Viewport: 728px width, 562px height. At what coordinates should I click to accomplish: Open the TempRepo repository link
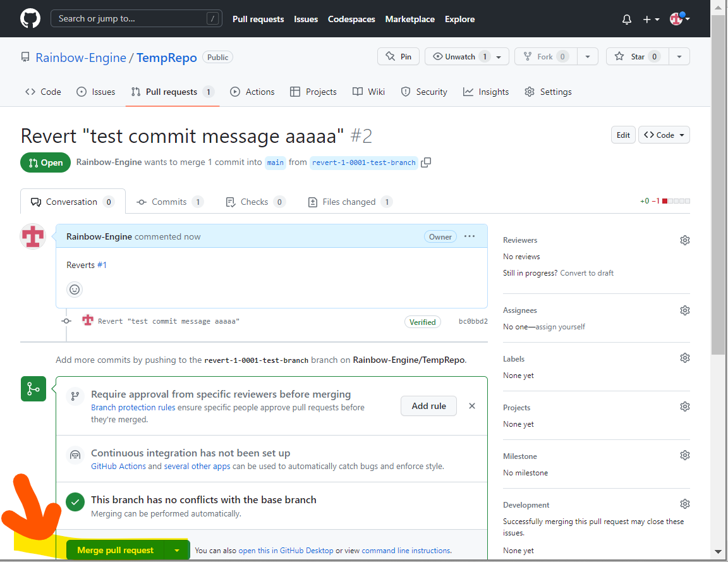coord(167,58)
